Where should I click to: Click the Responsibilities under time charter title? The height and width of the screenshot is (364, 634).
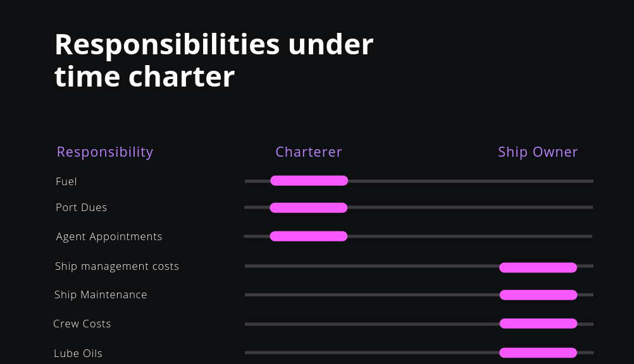[x=214, y=60]
